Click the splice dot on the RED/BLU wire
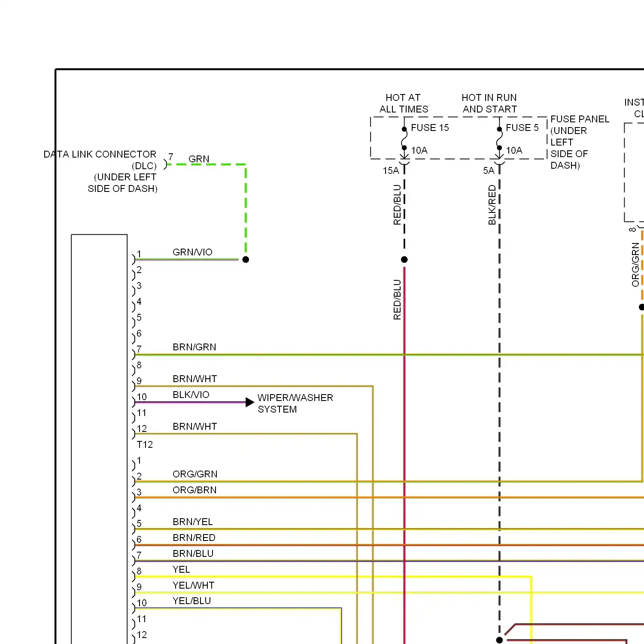Viewport: 644px width, 644px height. (404, 259)
